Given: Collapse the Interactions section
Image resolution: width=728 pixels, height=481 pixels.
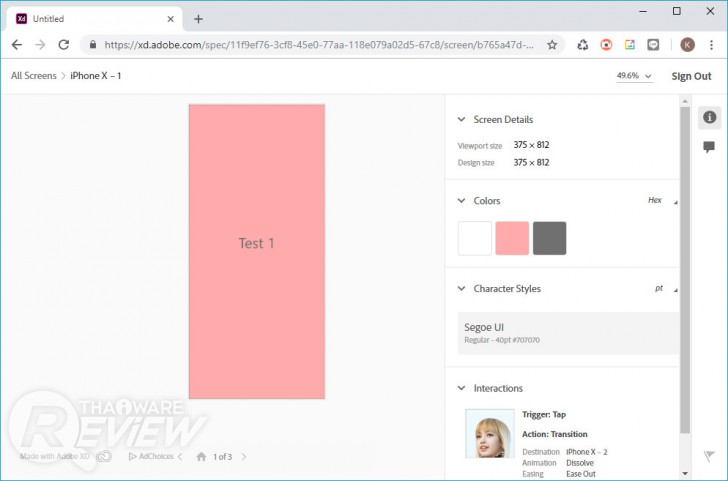Looking at the screenshot, I should click(462, 388).
